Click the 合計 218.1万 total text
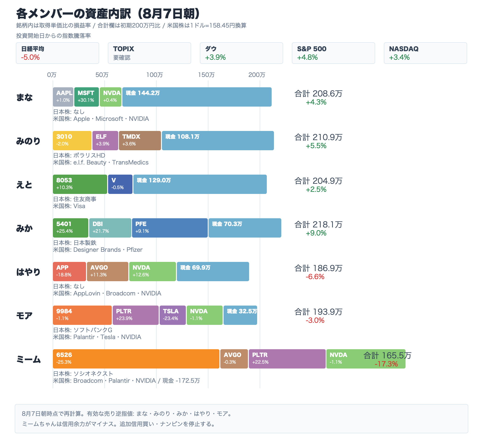Viewport: 483px width, 448px height. point(318,224)
